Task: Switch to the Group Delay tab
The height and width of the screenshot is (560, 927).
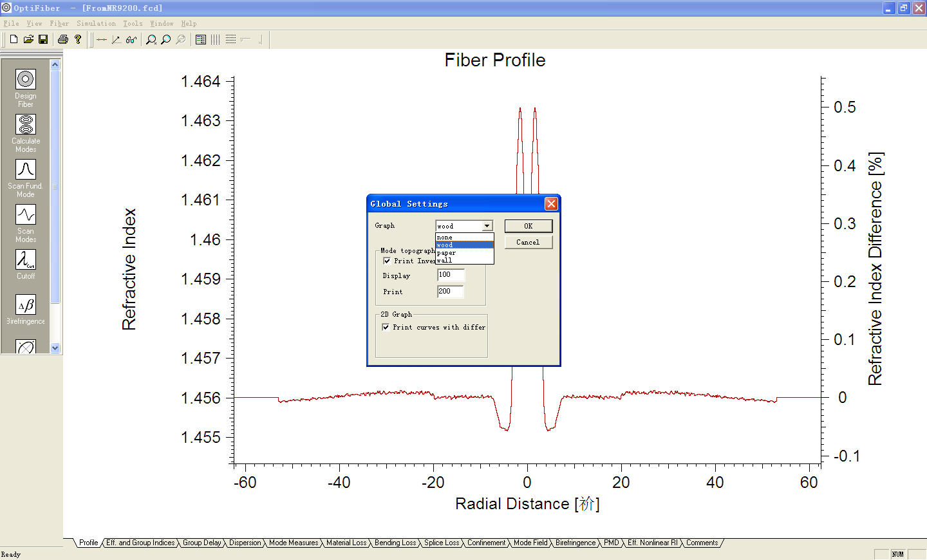Action: point(202,543)
